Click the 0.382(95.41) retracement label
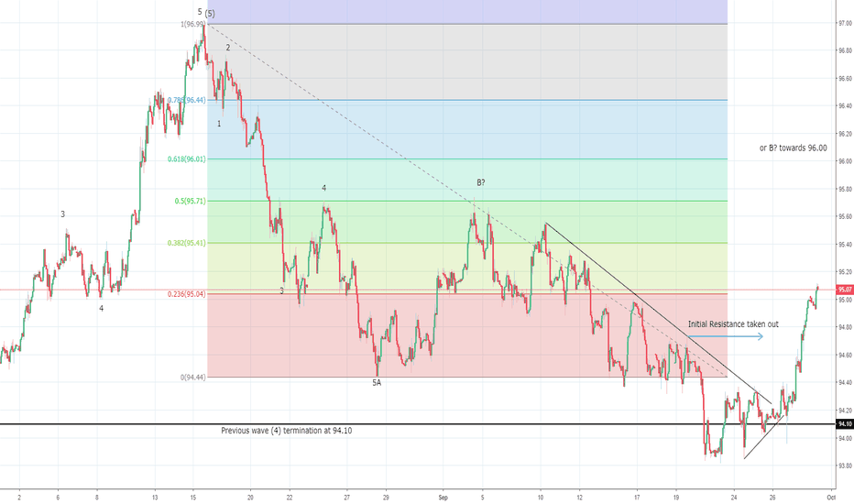Image resolution: width=854 pixels, height=504 pixels. 187,243
